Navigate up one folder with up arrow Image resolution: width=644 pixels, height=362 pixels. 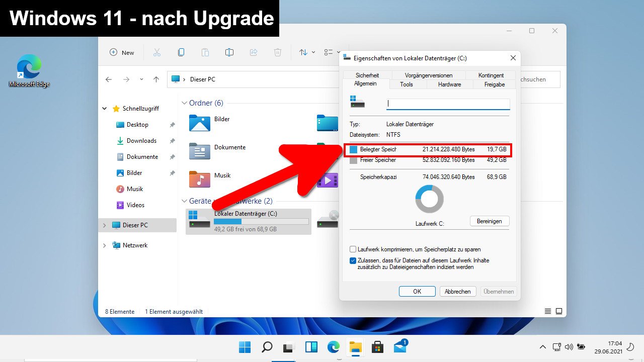pyautogui.click(x=156, y=79)
